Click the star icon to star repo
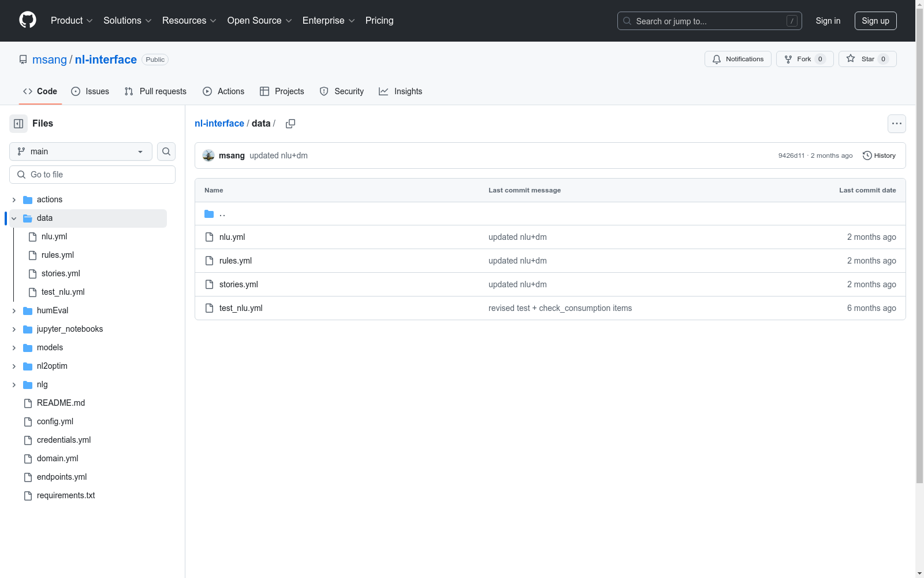The width and height of the screenshot is (924, 578). pyautogui.click(x=851, y=58)
